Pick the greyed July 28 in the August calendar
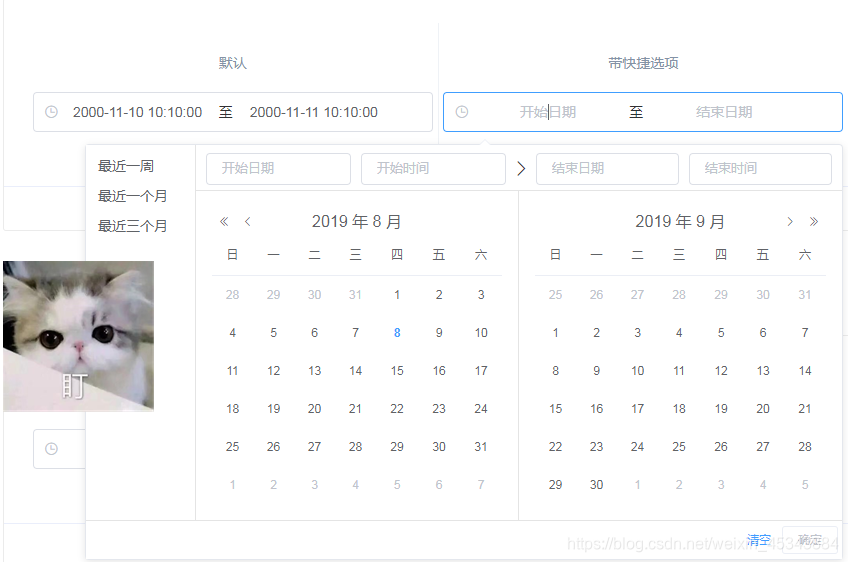Viewport: 848px width, 562px height. (233, 295)
